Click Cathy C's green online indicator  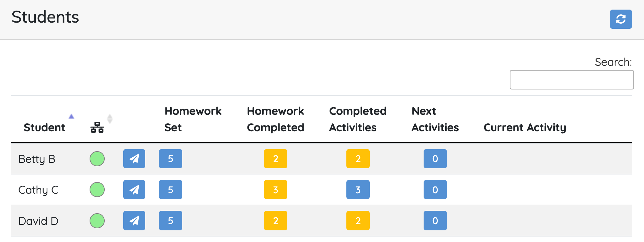click(97, 190)
